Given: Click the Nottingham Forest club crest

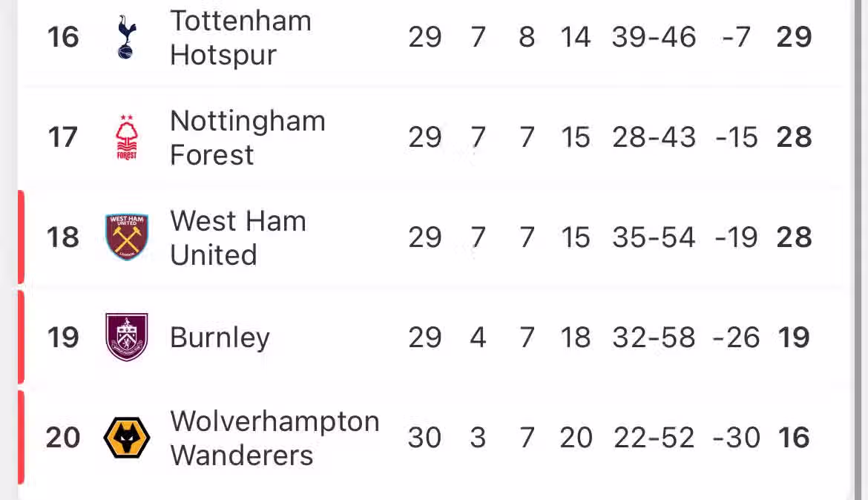Looking at the screenshot, I should 127,137.
